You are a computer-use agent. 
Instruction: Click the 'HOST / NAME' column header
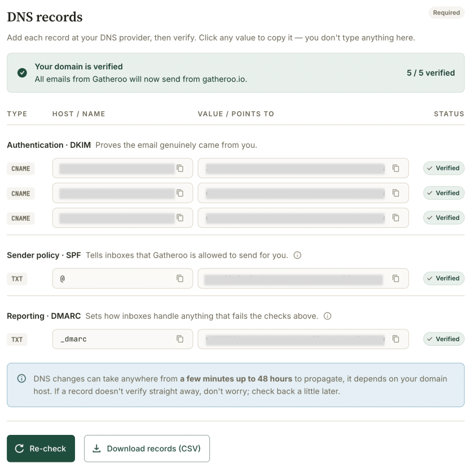tap(78, 114)
